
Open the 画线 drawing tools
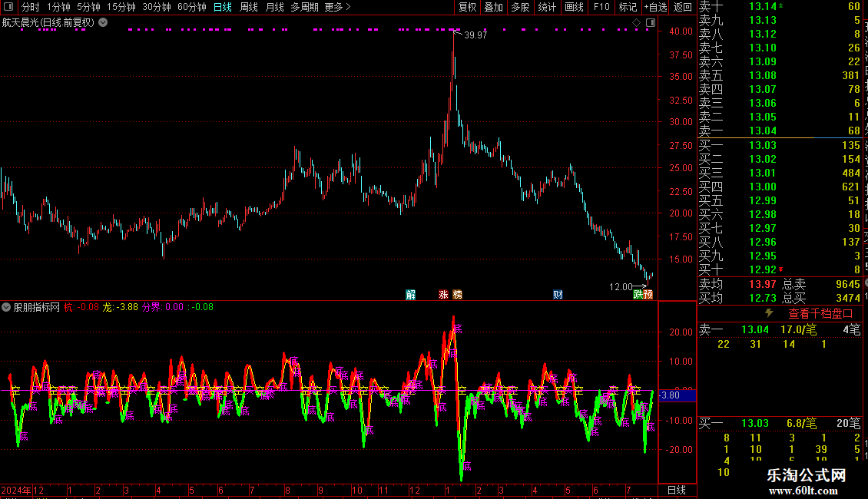574,7
